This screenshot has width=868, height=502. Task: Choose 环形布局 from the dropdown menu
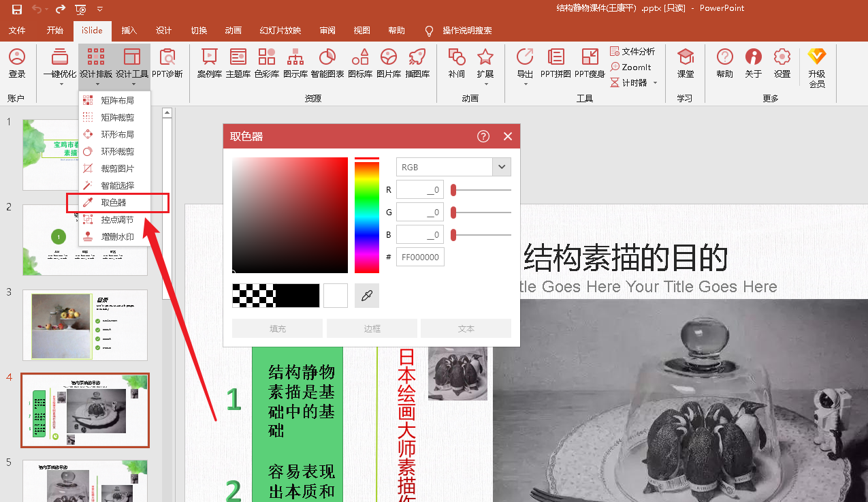114,134
